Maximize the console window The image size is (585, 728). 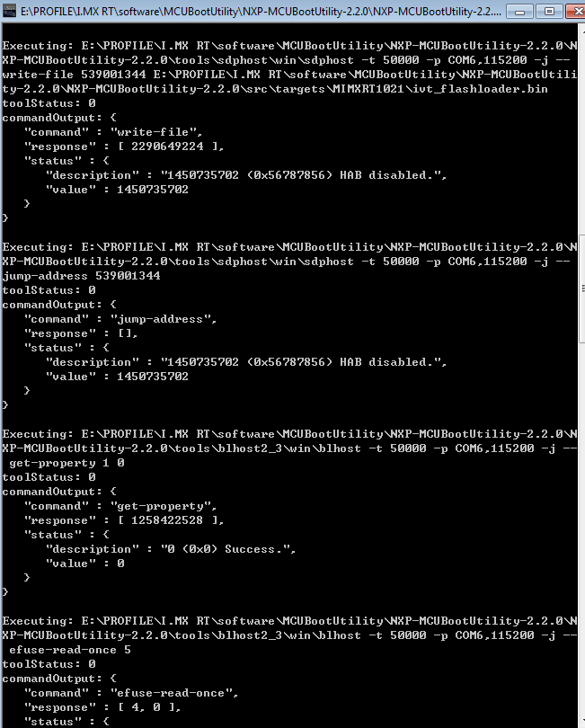[549, 11]
